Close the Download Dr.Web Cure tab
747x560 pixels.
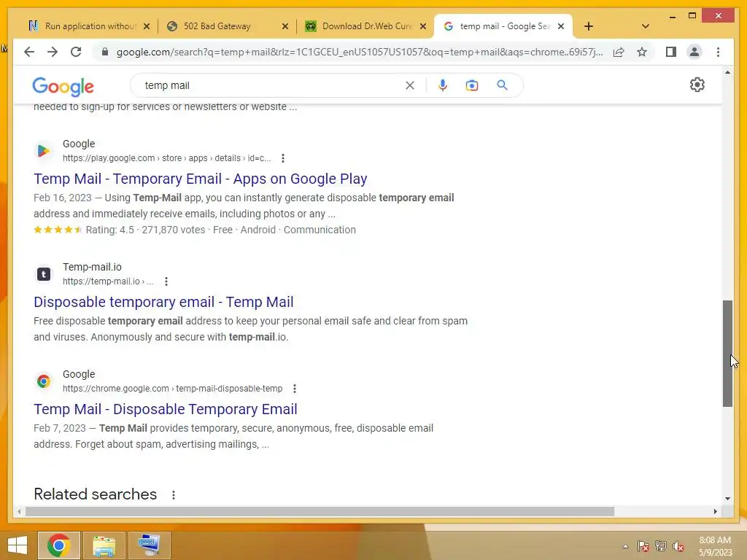tap(422, 26)
